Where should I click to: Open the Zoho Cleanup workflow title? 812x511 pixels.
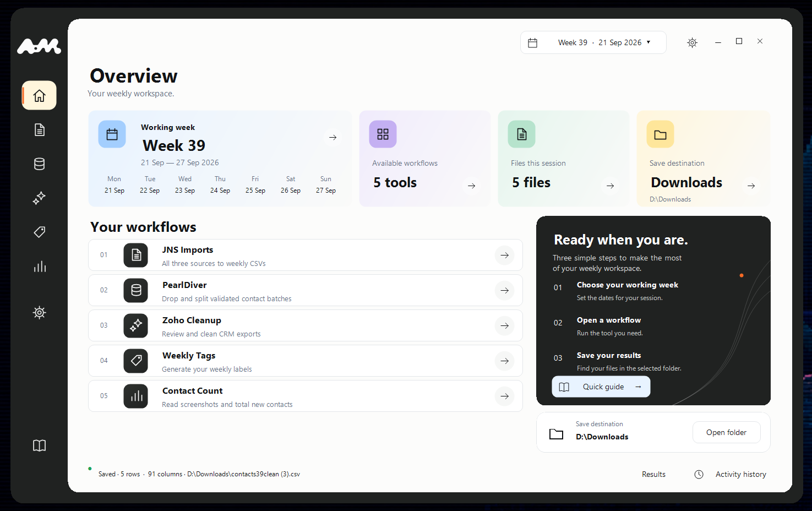tap(192, 320)
